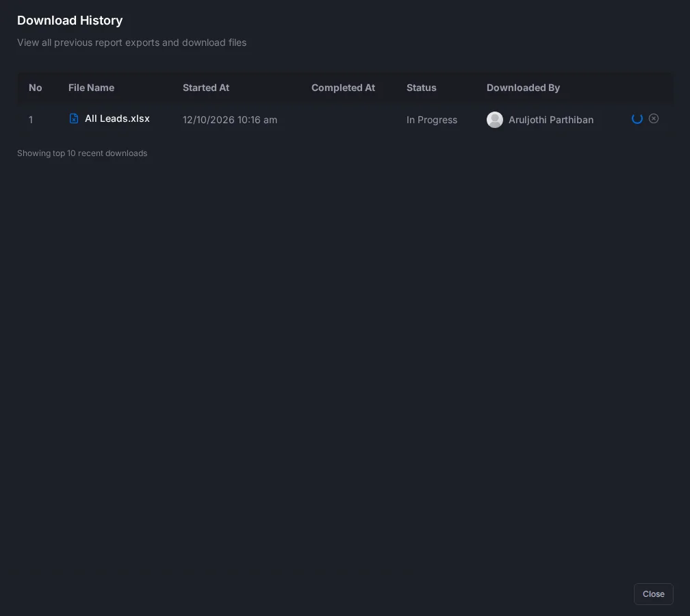Screen dimensions: 690x616
Task: Click the Status column header
Action: (421, 88)
